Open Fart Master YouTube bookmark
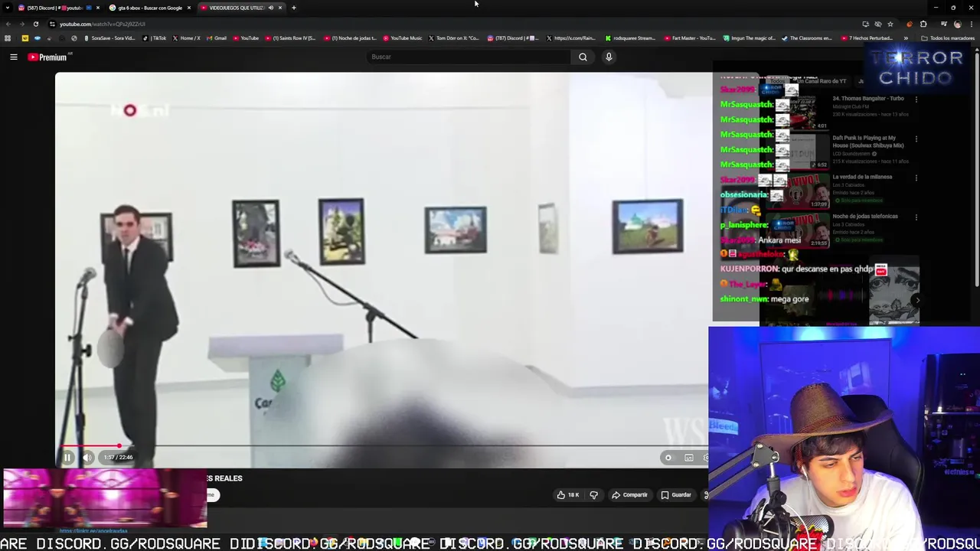The image size is (980, 551). pyautogui.click(x=690, y=38)
